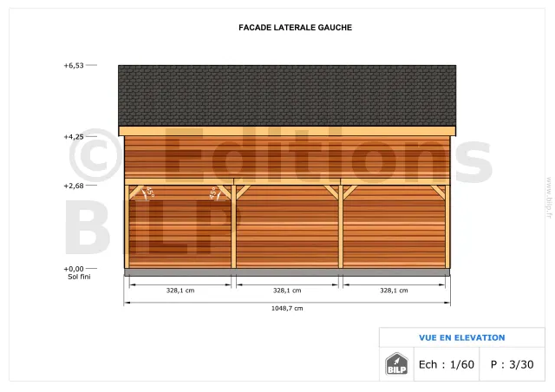Click the 1048,7 cm total width dimension

point(287,308)
